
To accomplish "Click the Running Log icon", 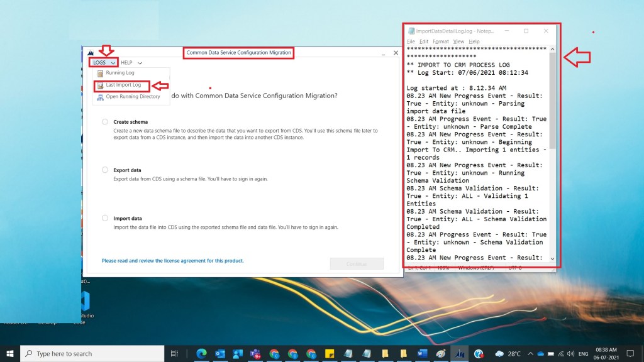I will (x=100, y=73).
